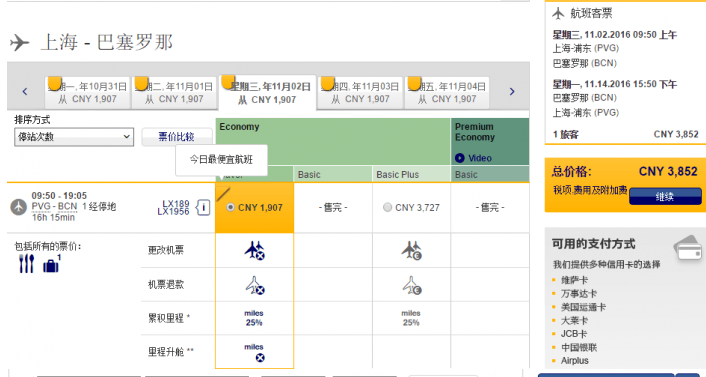Click the 机票退款 not-allowed icon in the CNY 1,907 column
Screen dimensions: 706x377
pyautogui.click(x=254, y=285)
